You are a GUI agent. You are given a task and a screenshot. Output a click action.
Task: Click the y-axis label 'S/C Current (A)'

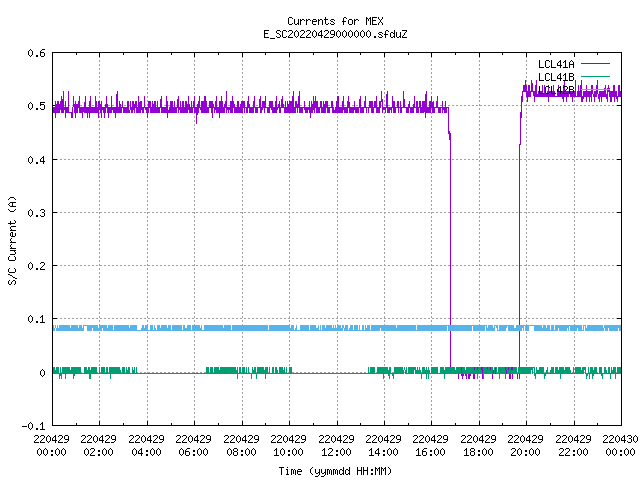pyautogui.click(x=13, y=240)
